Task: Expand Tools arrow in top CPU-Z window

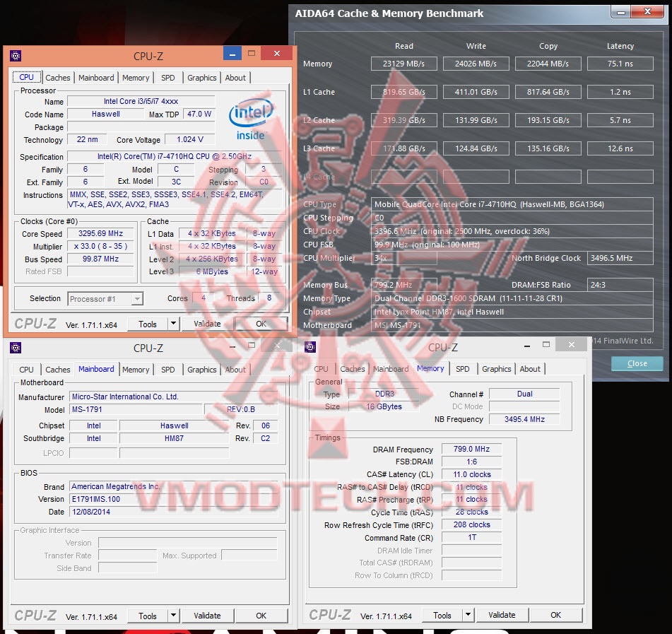Action: tap(173, 324)
